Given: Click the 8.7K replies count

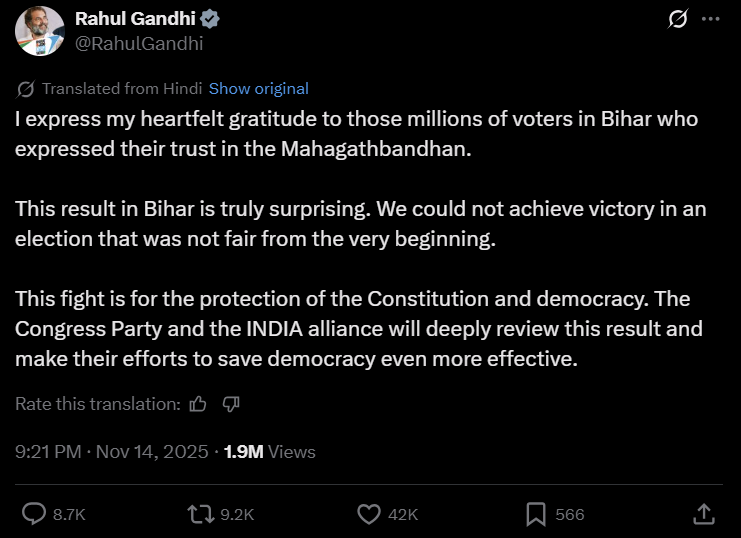Looking at the screenshot, I should click(x=69, y=514).
